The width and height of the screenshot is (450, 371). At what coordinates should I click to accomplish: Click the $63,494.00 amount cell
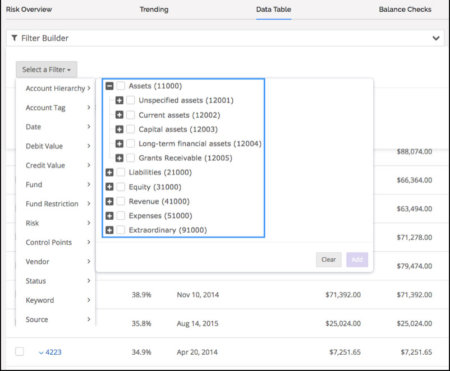point(414,209)
